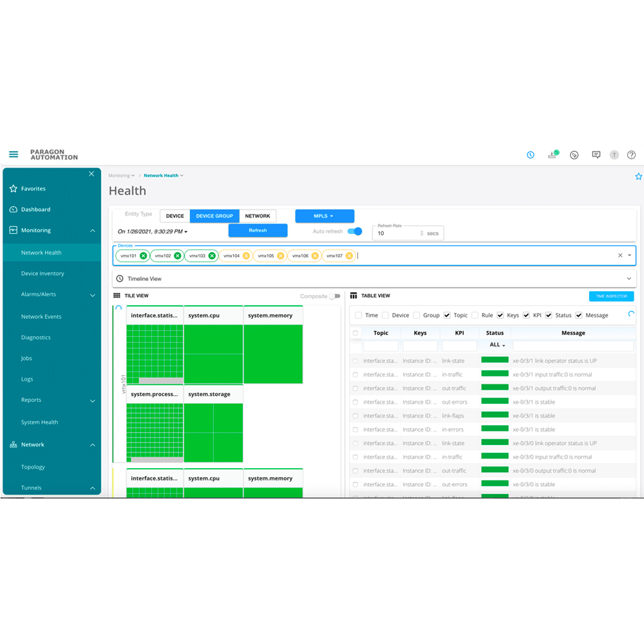Refresh the table view spinner icon
Screen dimensions: 644x644
[631, 314]
